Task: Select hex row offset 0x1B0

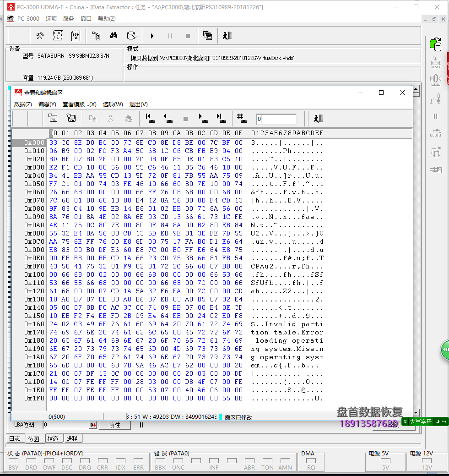Action: coord(34,365)
